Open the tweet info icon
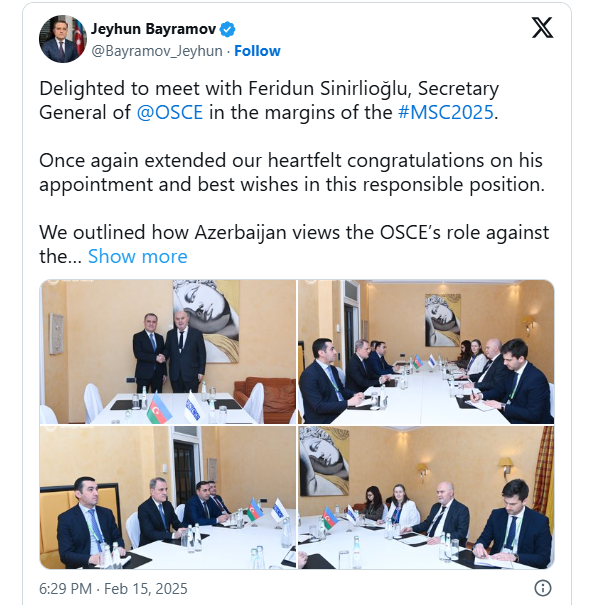This screenshot has width=599, height=605. (543, 588)
